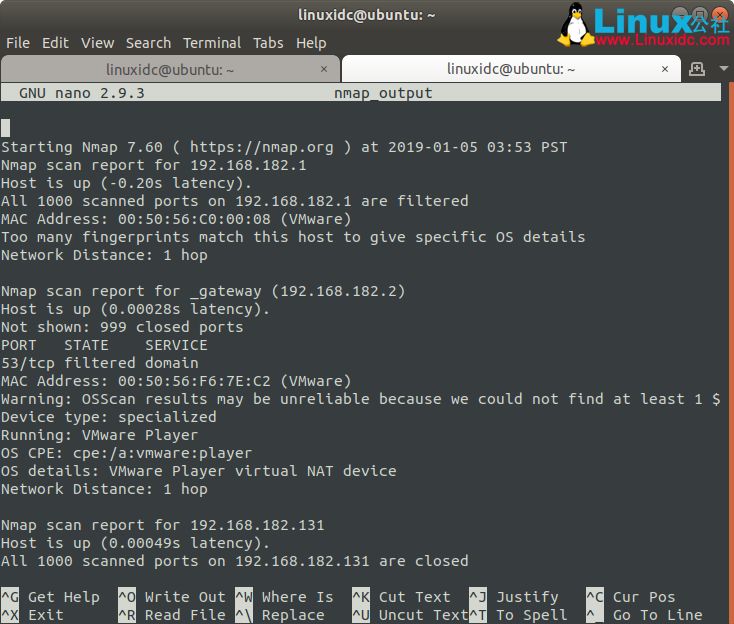Click the ^J Justify shortcut
Viewport: 734px width, 624px height.
(x=514, y=597)
